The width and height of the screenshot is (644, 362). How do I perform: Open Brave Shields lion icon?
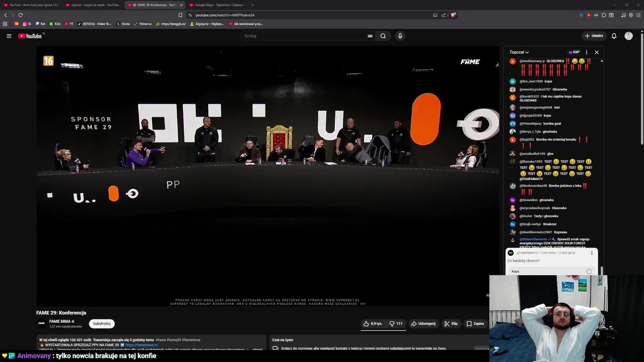pos(453,15)
